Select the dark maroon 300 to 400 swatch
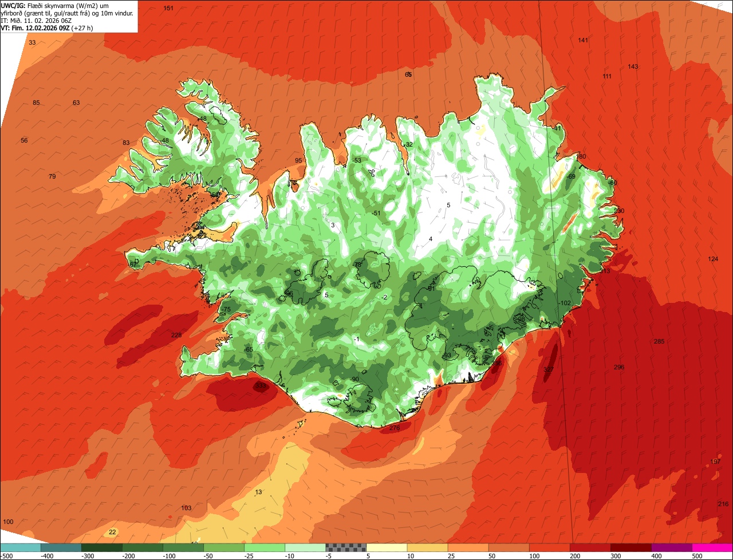Viewport: 733px width, 560px height. click(630, 547)
